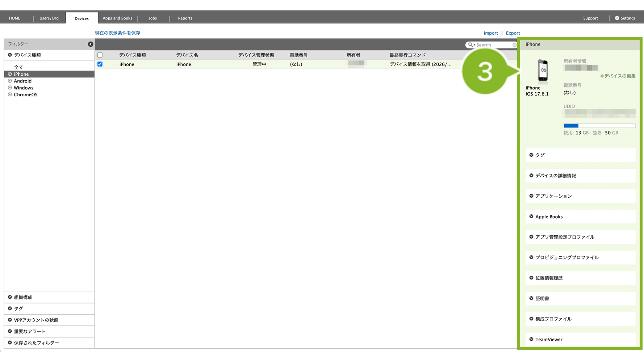Open the Apps and Books tab
644x362 pixels.
point(117,18)
